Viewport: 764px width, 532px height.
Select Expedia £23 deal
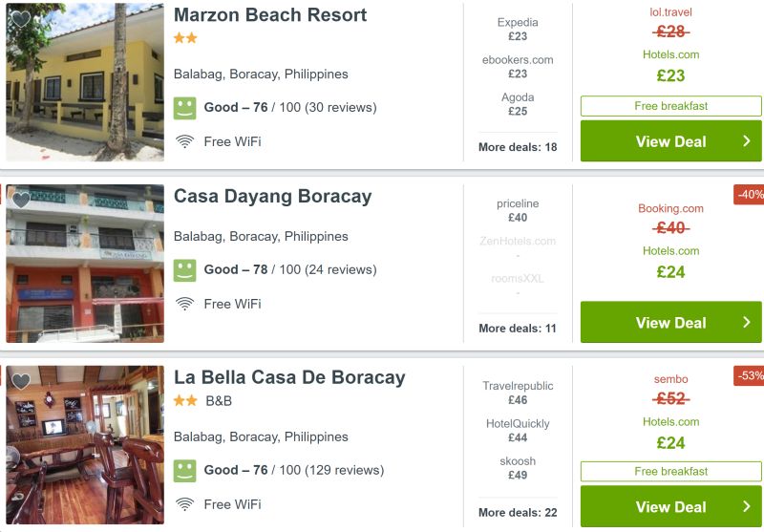518,30
